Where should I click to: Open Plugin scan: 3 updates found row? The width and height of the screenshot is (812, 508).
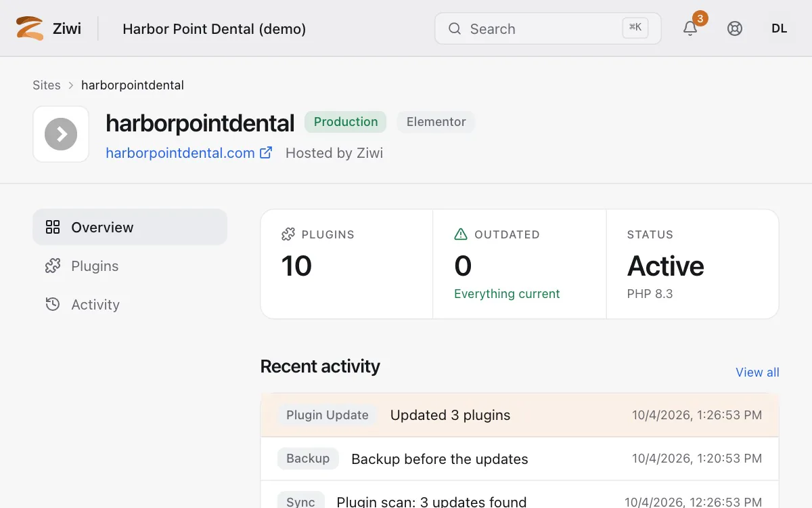pyautogui.click(x=520, y=494)
